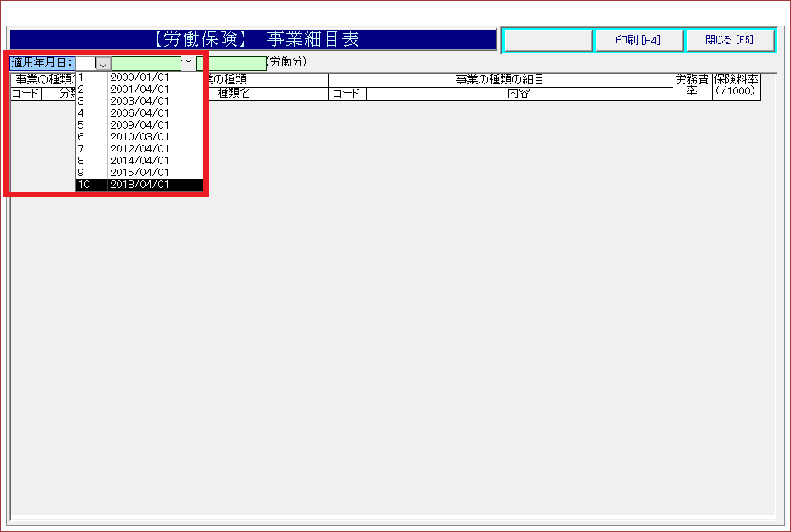Click the 保険料率 (/1000) column header
Image resolution: width=791 pixels, height=532 pixels.
click(x=736, y=86)
